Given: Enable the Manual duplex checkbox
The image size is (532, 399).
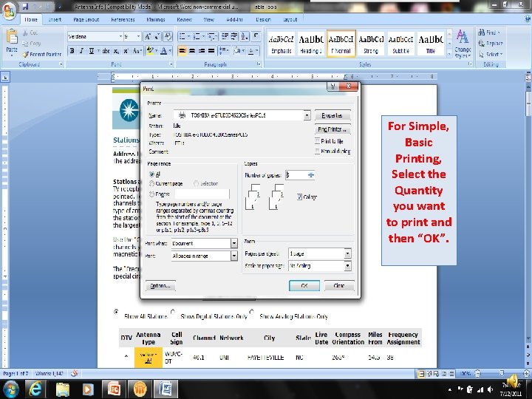Looking at the screenshot, I should coord(317,151).
